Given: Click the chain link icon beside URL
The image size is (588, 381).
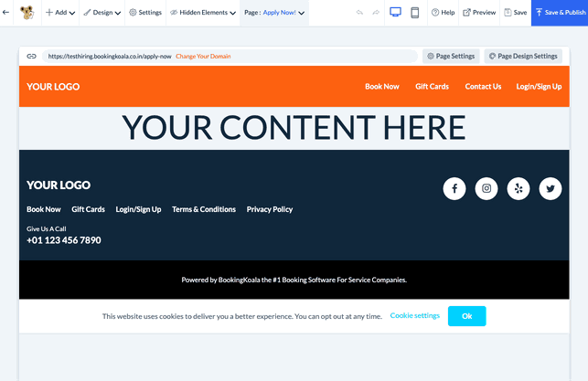Looking at the screenshot, I should [x=31, y=57].
